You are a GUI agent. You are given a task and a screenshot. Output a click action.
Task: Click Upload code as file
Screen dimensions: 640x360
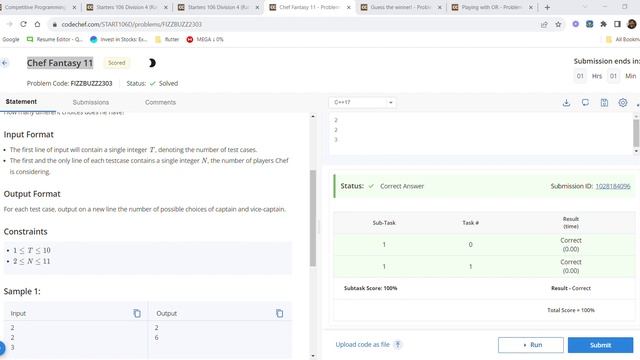(x=362, y=344)
